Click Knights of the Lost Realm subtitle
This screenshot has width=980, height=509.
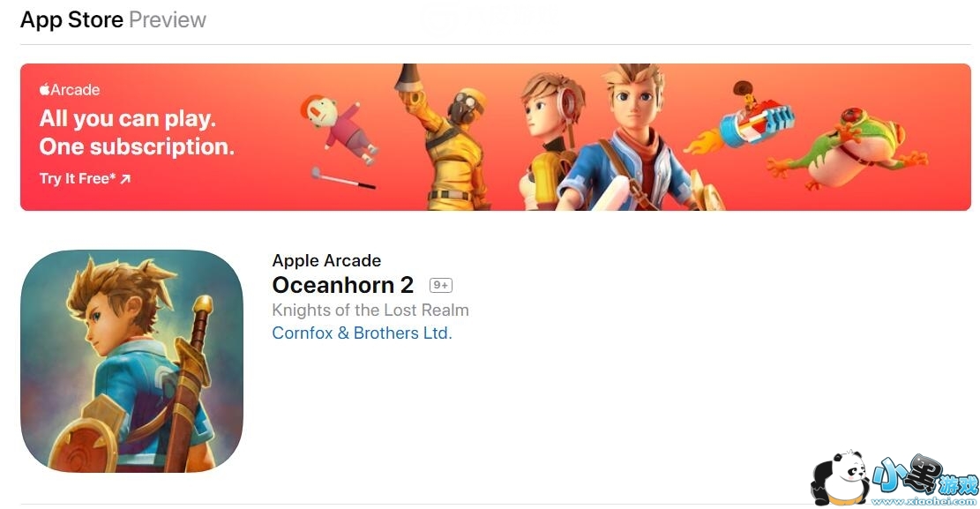coord(370,311)
